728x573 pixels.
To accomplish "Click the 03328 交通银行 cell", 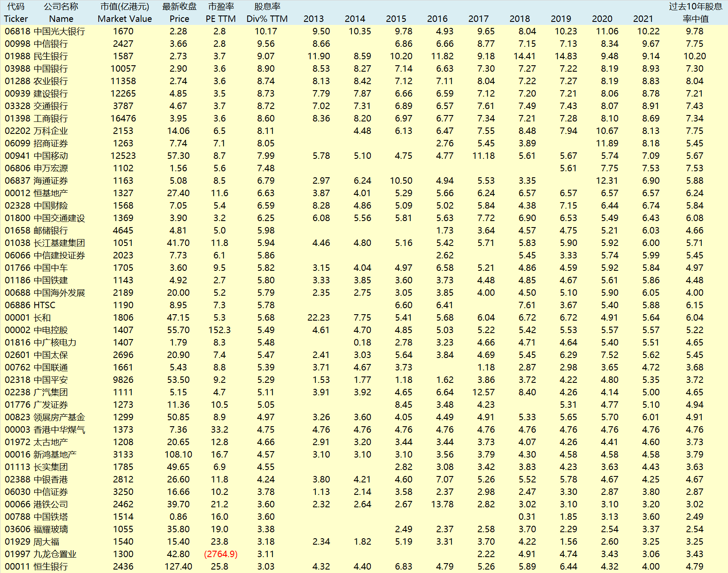I will (x=36, y=106).
